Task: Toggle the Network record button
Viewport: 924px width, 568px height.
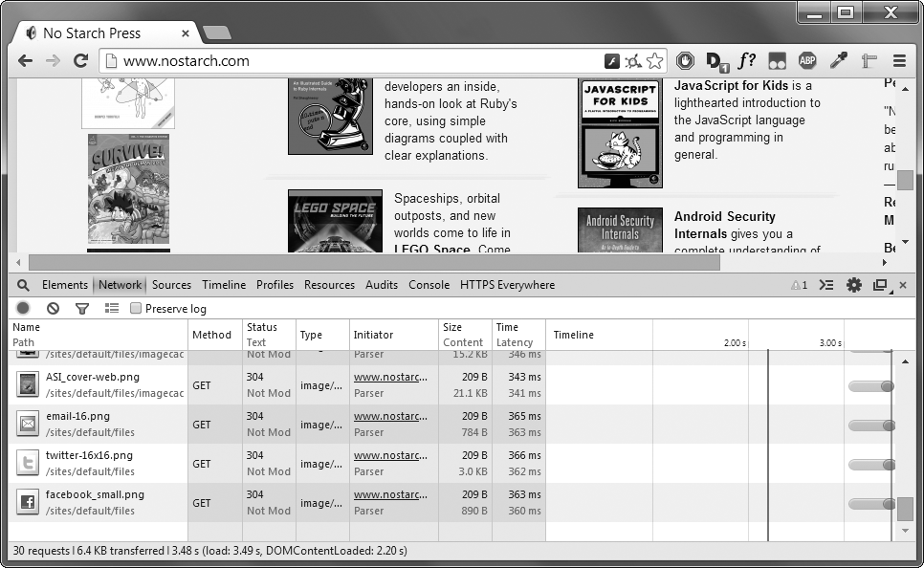Action: point(23,308)
